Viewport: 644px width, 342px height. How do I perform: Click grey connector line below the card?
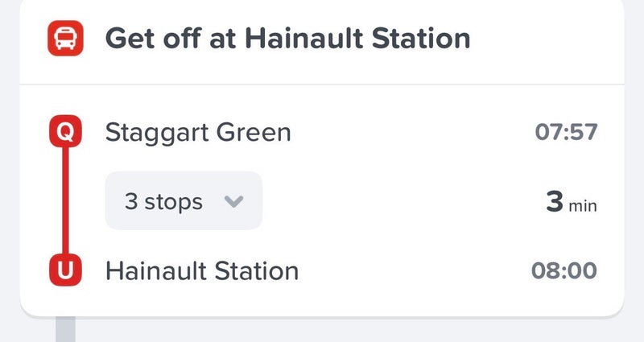[65, 328]
